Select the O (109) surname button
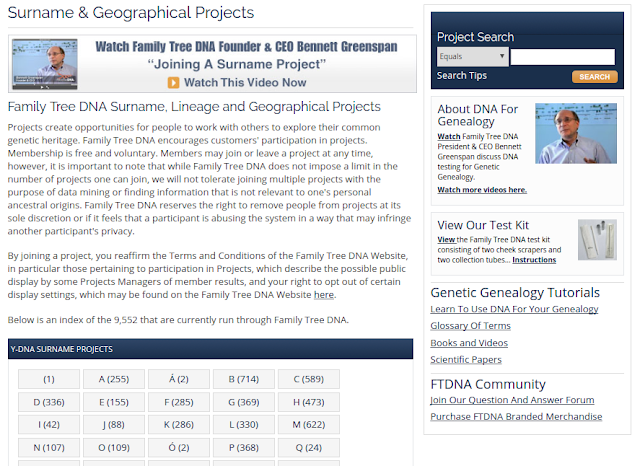 [114, 448]
